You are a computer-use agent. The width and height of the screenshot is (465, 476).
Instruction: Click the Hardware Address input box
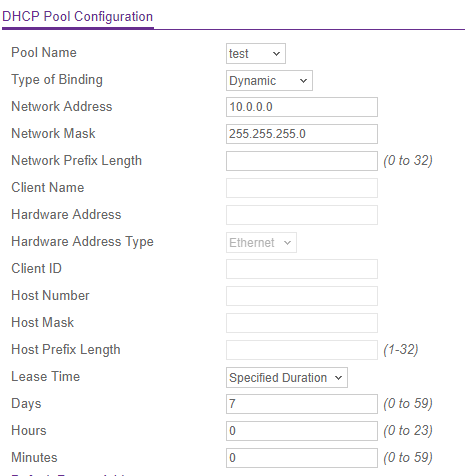(302, 215)
